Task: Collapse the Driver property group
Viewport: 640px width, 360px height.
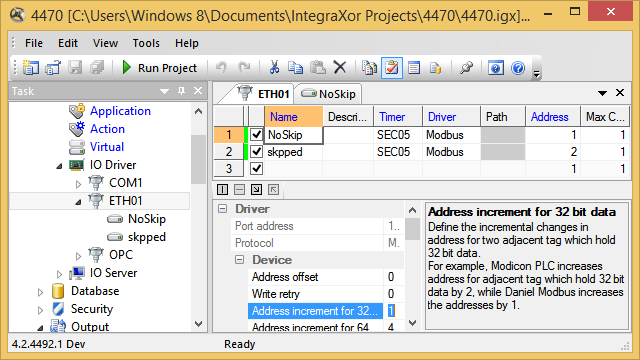Action: [222, 209]
